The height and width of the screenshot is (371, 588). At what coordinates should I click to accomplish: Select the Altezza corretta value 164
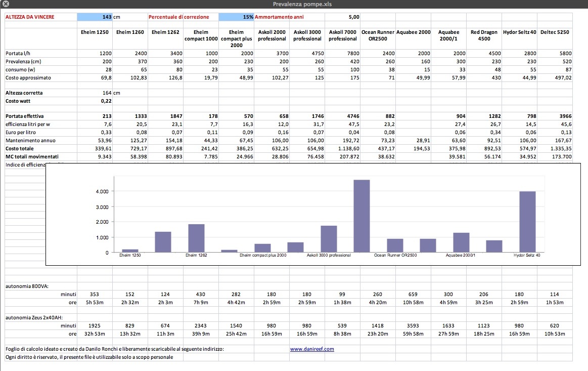coord(95,93)
